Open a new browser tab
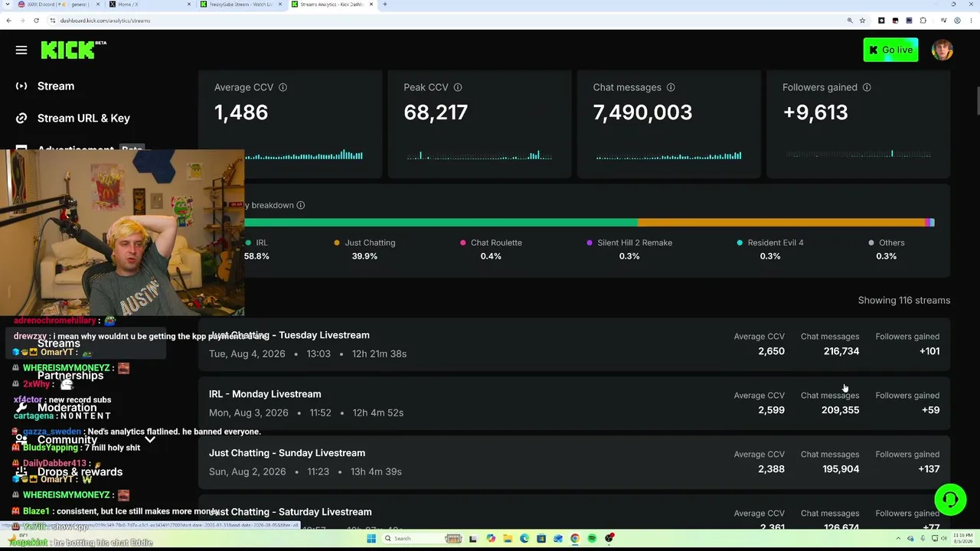 tap(385, 5)
